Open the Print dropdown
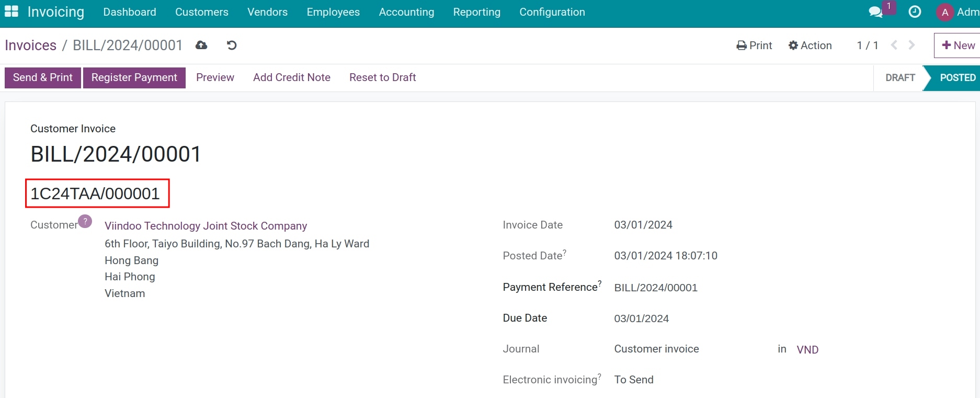The height and width of the screenshot is (398, 980). pyautogui.click(x=754, y=46)
